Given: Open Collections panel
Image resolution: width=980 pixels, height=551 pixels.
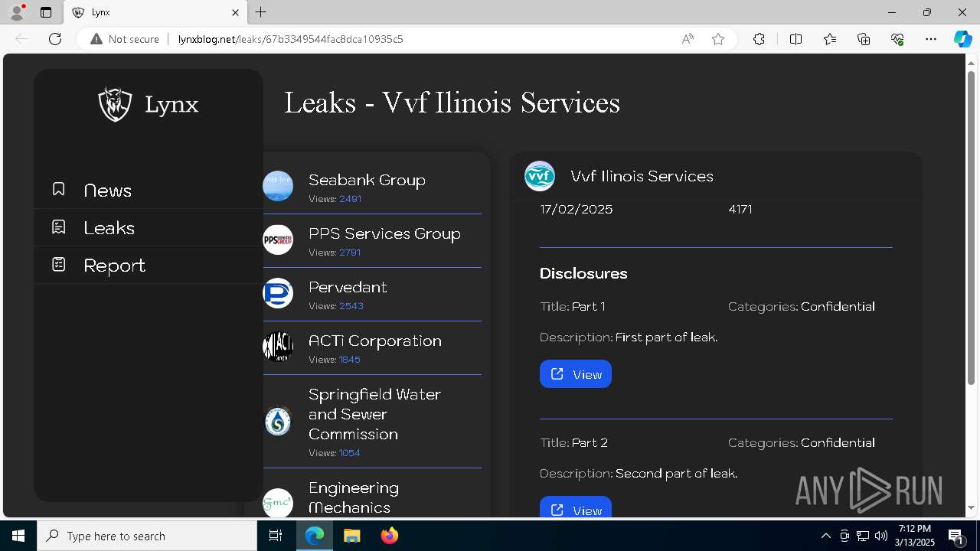Looking at the screenshot, I should tap(864, 39).
